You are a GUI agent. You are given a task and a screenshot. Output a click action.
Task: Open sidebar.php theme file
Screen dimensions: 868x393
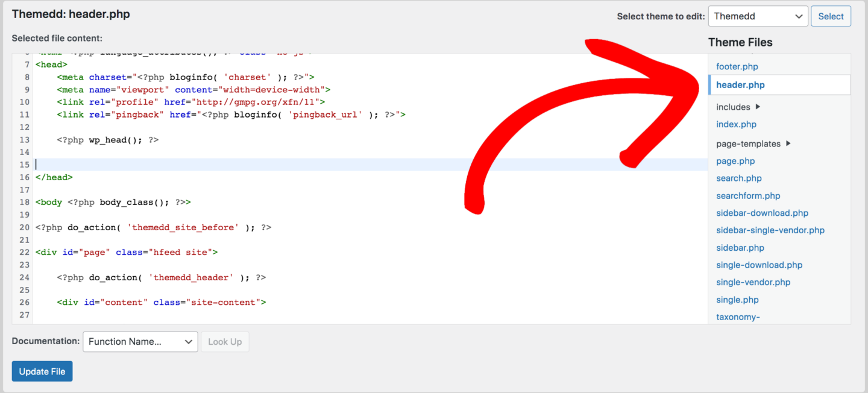(740, 247)
